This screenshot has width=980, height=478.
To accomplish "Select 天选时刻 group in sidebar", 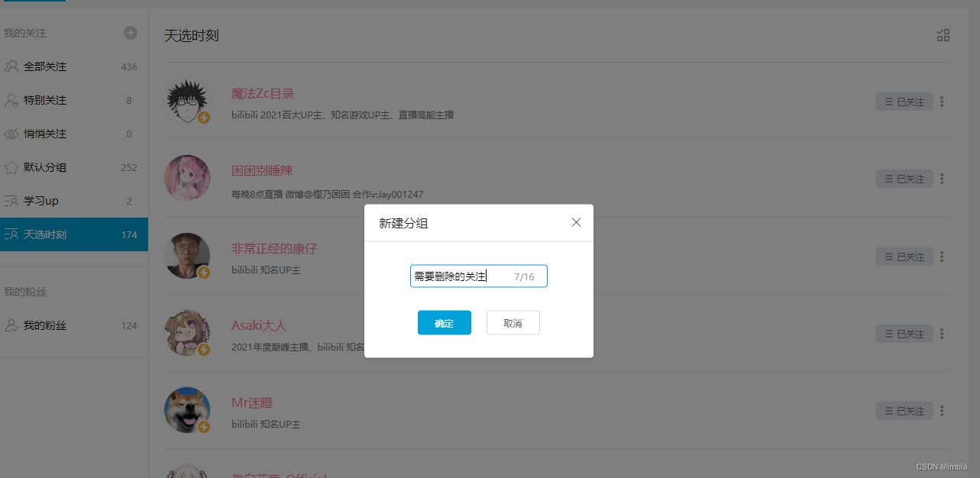I will (x=74, y=234).
